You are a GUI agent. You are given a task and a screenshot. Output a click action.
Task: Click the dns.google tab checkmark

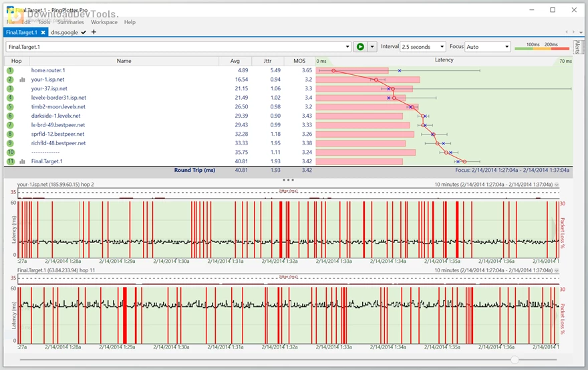pos(84,32)
